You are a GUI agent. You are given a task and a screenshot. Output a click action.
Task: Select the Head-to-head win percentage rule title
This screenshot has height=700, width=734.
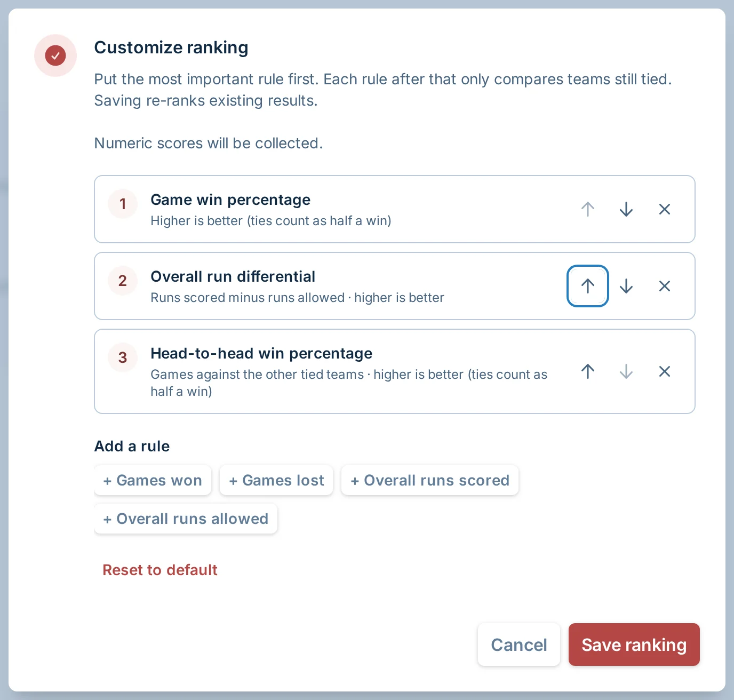click(261, 353)
